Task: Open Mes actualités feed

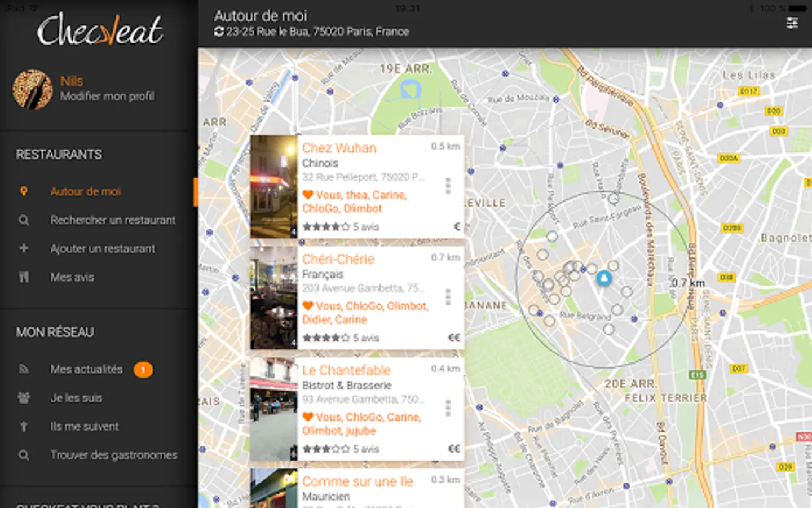Action: click(x=86, y=369)
